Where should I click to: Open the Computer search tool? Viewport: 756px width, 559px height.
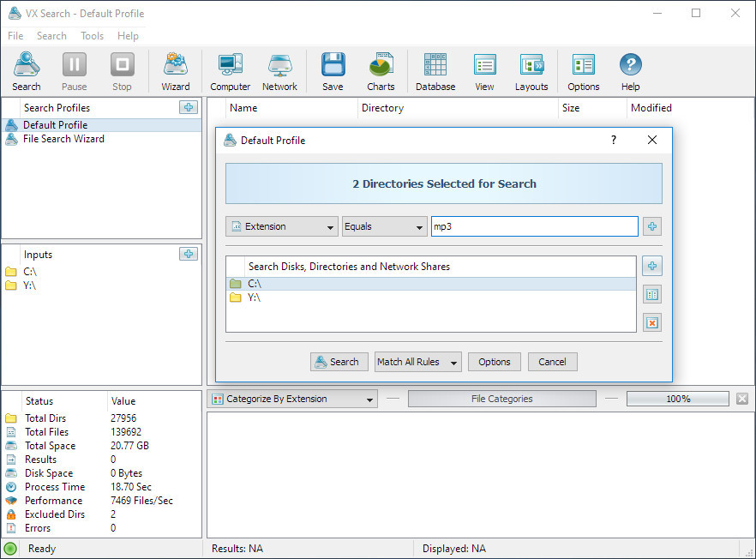pyautogui.click(x=230, y=71)
